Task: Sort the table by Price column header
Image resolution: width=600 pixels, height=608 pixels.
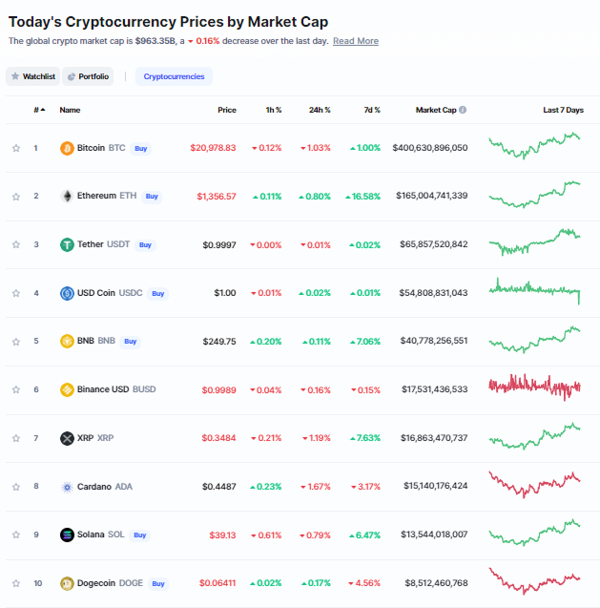Action: click(227, 110)
